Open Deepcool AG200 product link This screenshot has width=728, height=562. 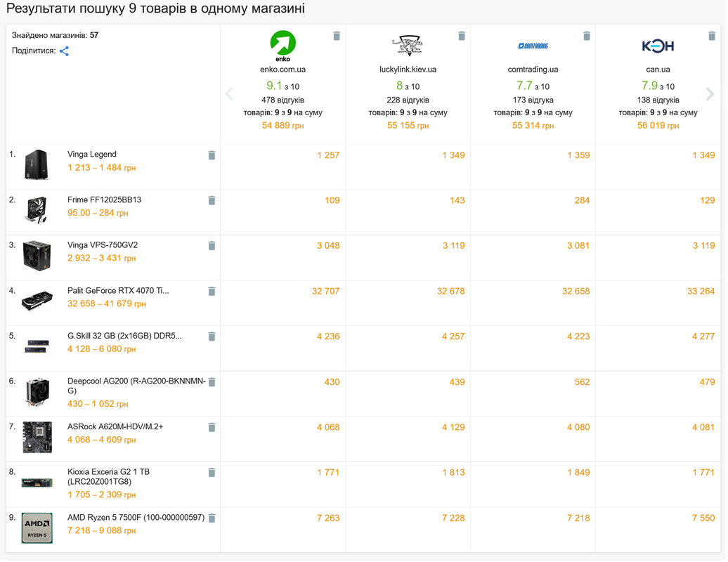[x=136, y=386]
